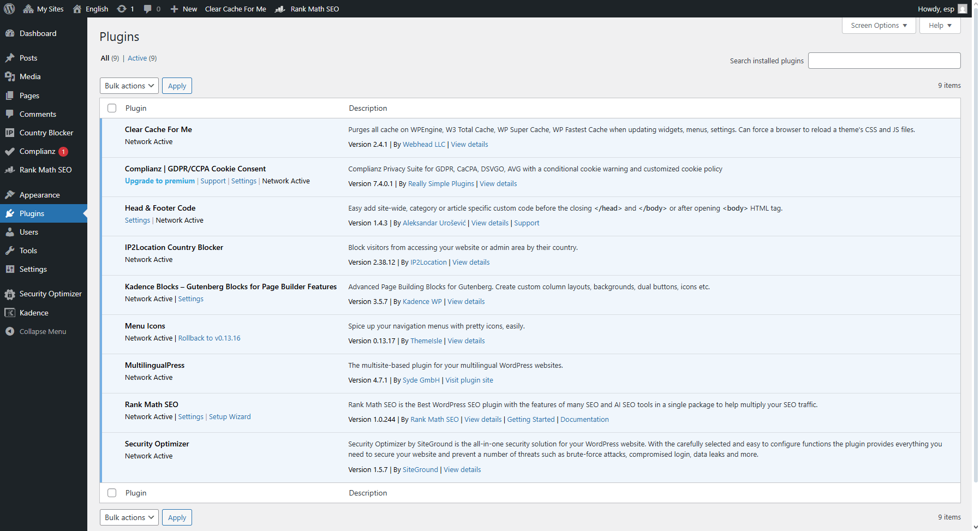This screenshot has width=980, height=531.
Task: Open SiteGround author link
Action: coord(420,470)
